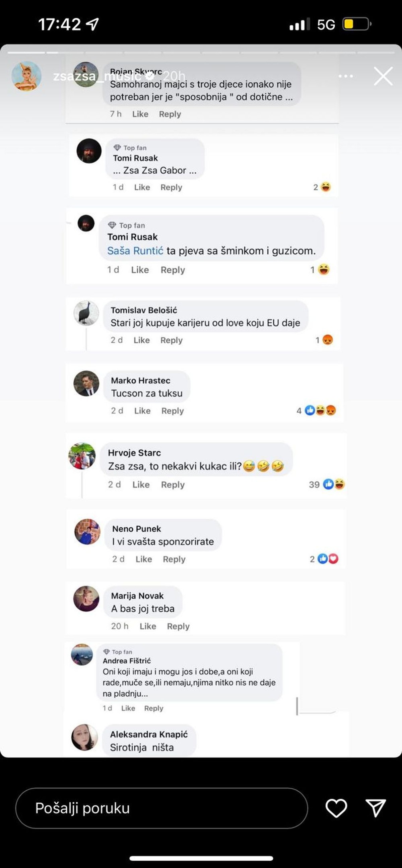Close the story with the X icon

click(383, 76)
